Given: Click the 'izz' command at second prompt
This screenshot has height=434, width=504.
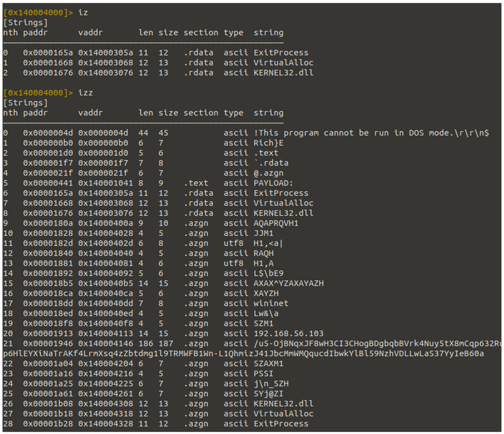Looking at the screenshot, I should 86,93.
